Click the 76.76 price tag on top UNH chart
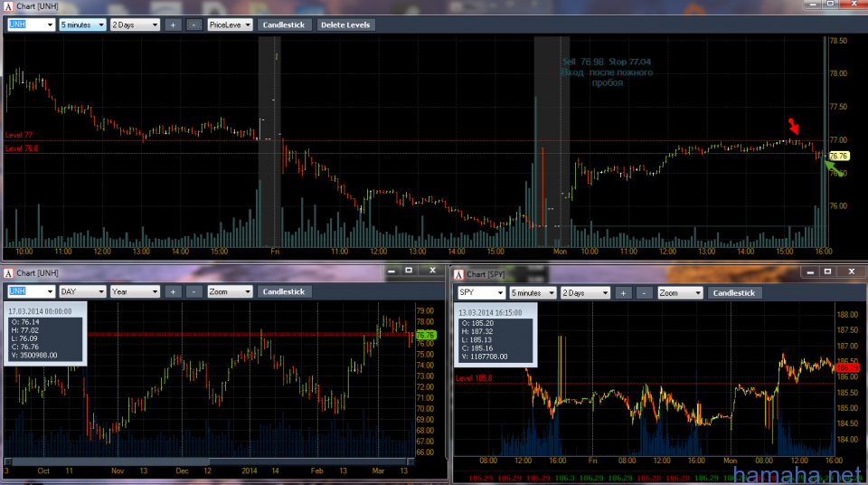The image size is (868, 485). (x=839, y=156)
